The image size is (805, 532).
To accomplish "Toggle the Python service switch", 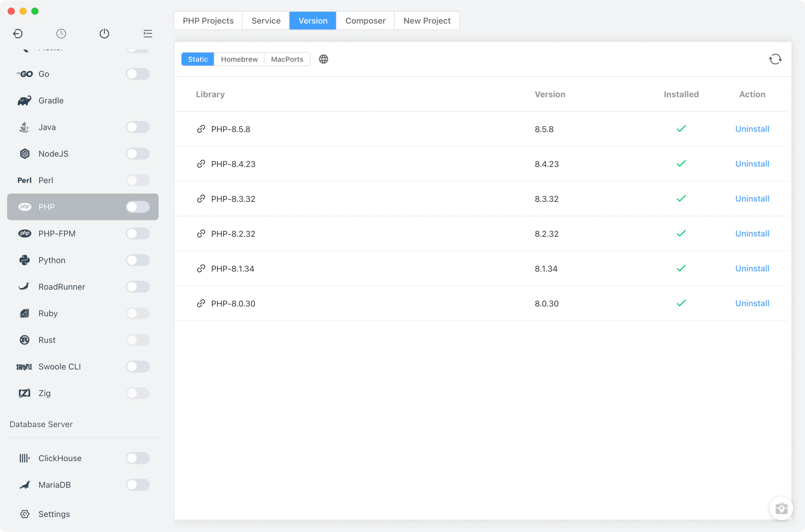I will [138, 260].
